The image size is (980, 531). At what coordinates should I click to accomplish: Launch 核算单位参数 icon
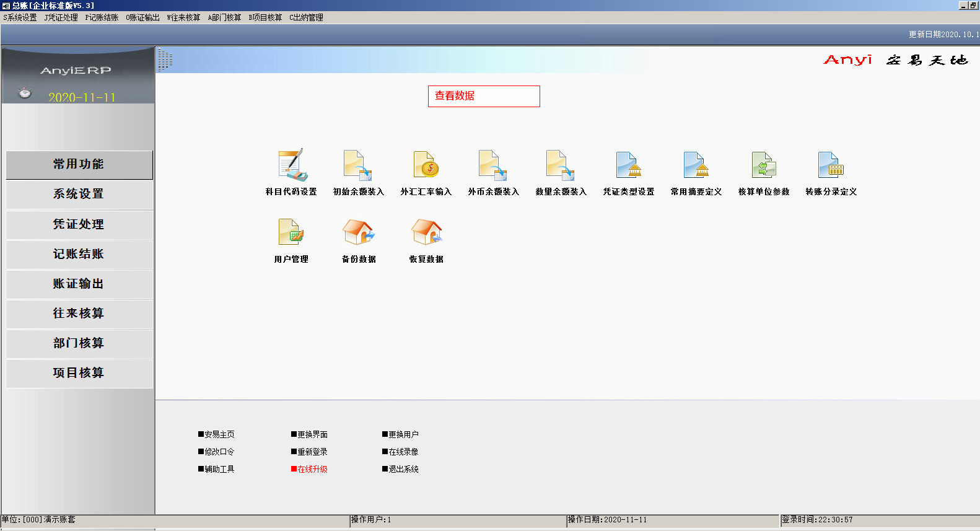pyautogui.click(x=763, y=165)
